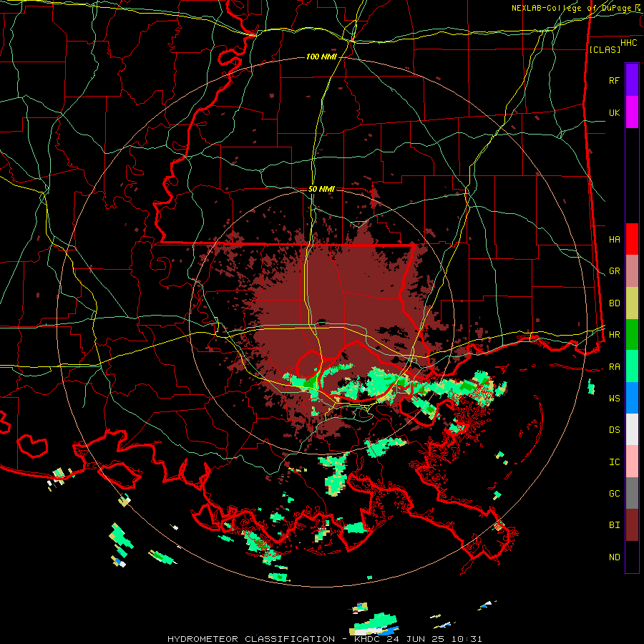The width and height of the screenshot is (644, 644).
Task: Click the HA legend label
Action: click(x=614, y=240)
